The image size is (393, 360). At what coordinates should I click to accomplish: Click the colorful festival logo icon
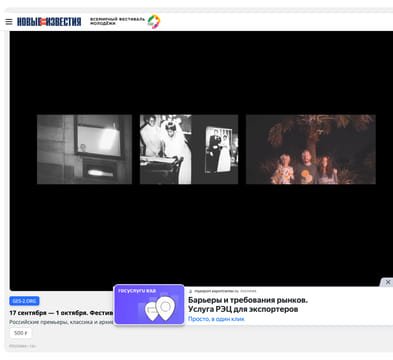coord(154,22)
